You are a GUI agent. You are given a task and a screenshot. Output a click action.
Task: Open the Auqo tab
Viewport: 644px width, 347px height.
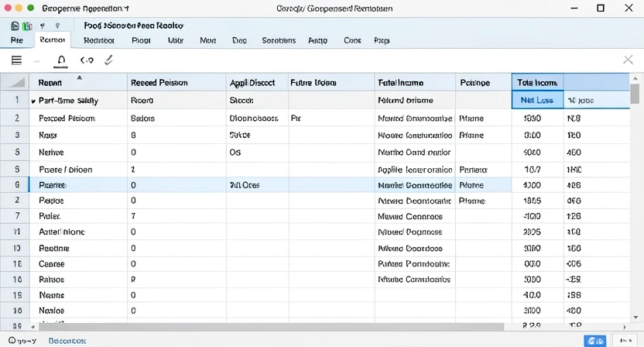318,40
